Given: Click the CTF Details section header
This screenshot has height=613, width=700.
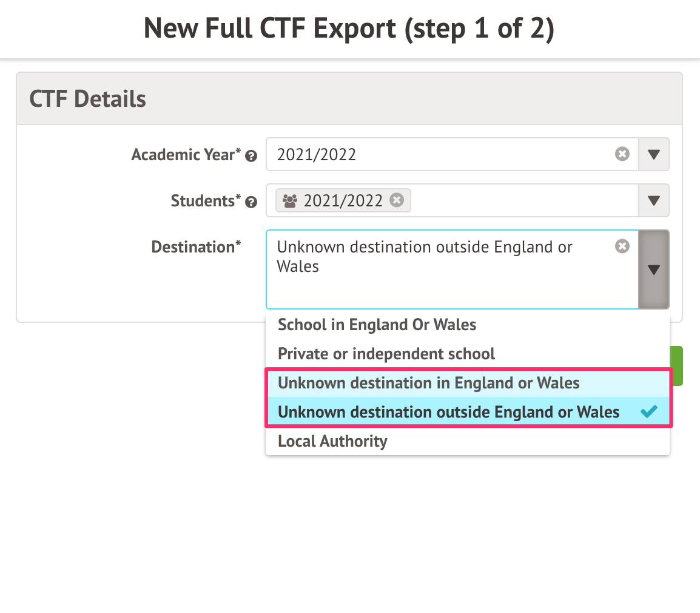Looking at the screenshot, I should (x=88, y=99).
